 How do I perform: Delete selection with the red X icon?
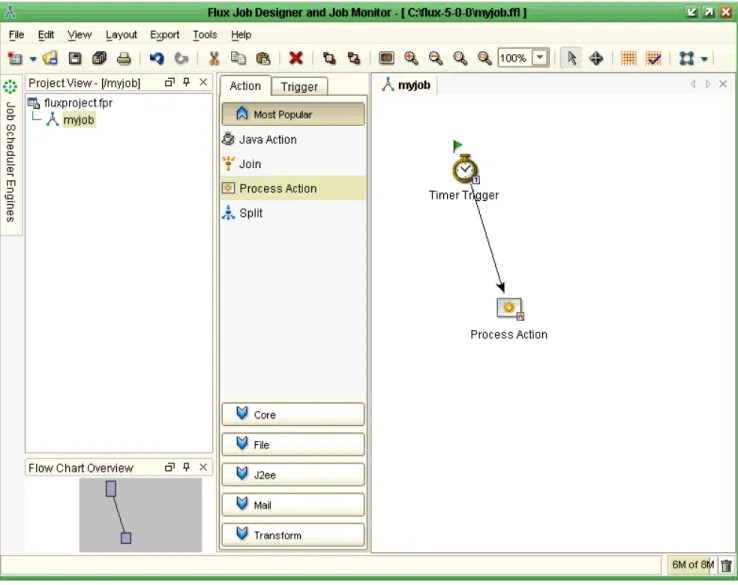296,58
